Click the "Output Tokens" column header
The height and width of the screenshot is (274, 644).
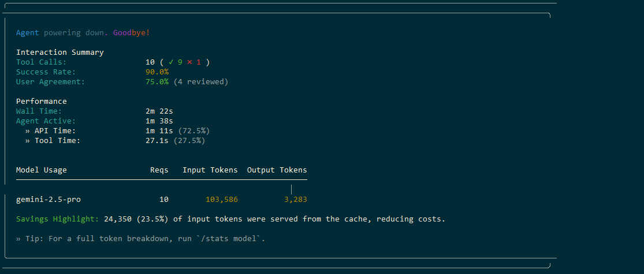tap(277, 170)
